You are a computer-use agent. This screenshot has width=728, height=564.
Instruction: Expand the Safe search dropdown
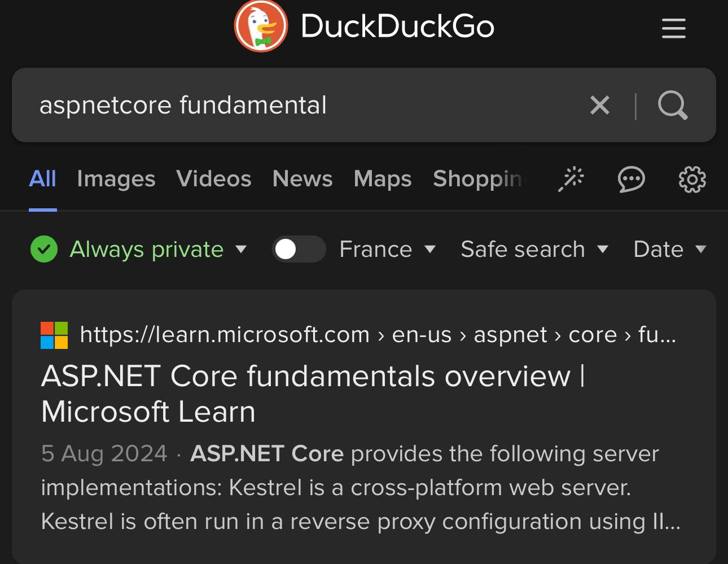tap(534, 249)
